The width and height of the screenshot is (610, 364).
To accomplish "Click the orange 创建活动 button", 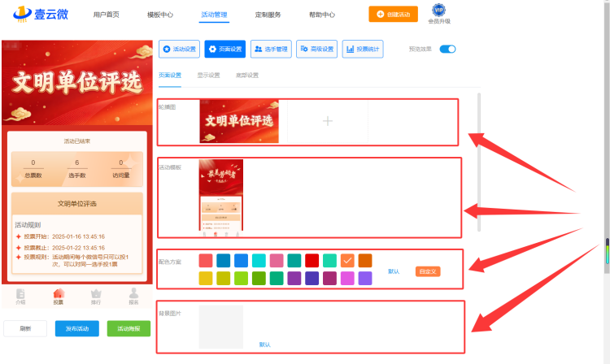I will [x=394, y=14].
